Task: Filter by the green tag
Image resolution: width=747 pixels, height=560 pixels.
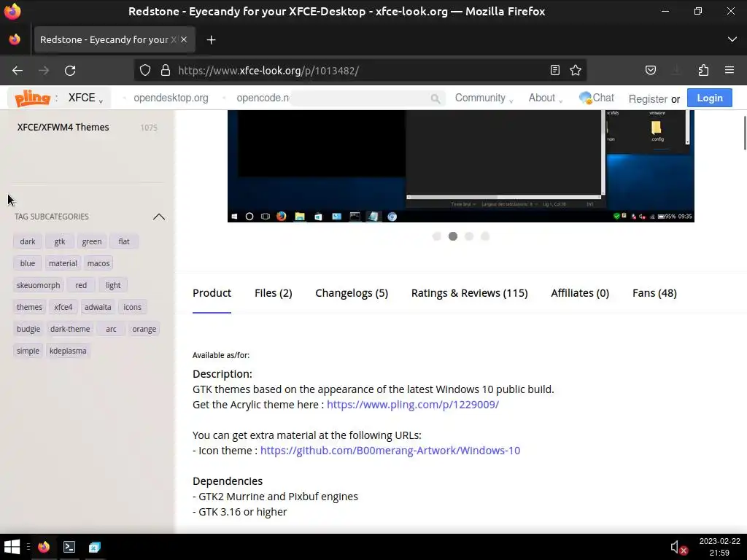Action: coord(91,241)
